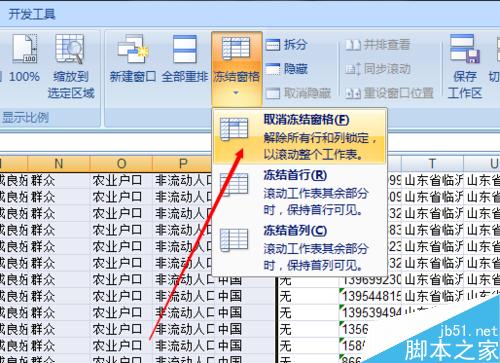500x363 pixels.
Task: Click Reset Window Position (重设窗口位置)
Action: (x=389, y=93)
